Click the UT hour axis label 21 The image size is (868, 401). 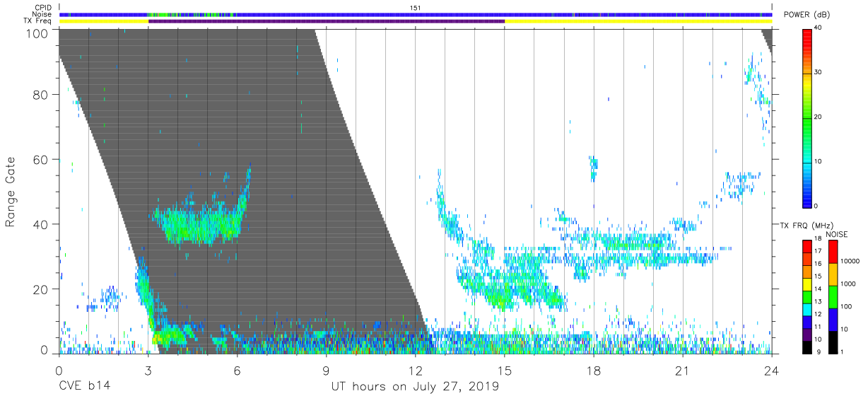(x=683, y=370)
